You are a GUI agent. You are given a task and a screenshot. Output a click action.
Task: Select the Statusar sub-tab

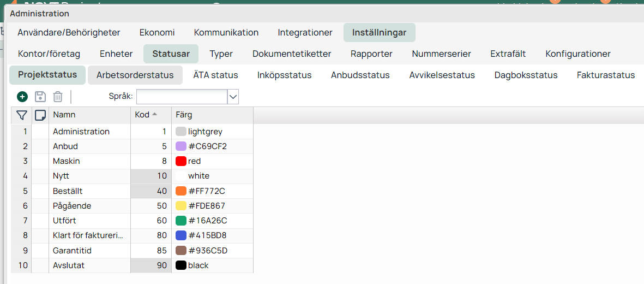click(x=171, y=54)
